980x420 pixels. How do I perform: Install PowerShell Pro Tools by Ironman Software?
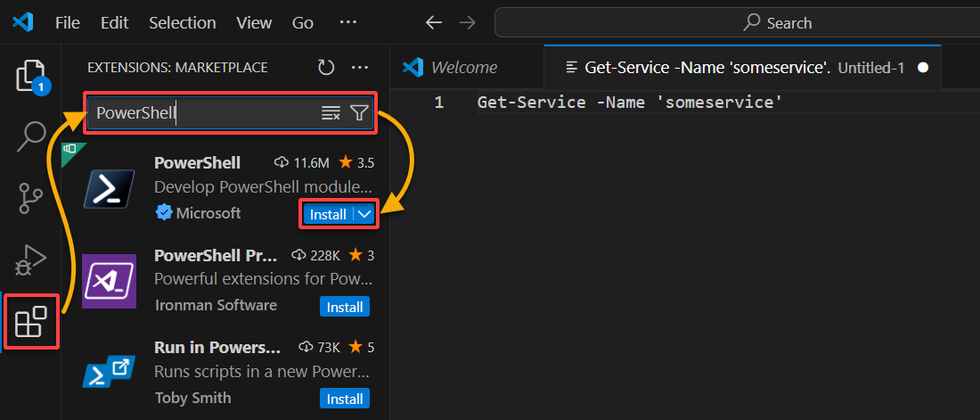click(x=345, y=308)
